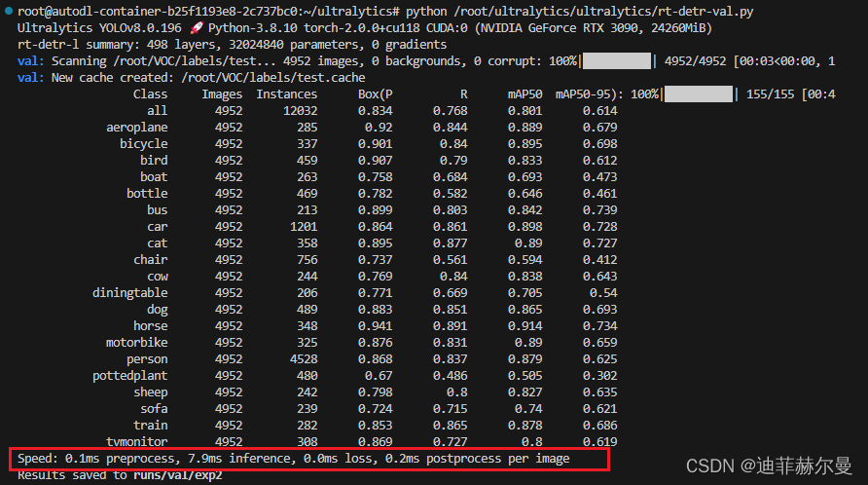
Task: Click the 'Instances' column header
Action: [x=286, y=94]
